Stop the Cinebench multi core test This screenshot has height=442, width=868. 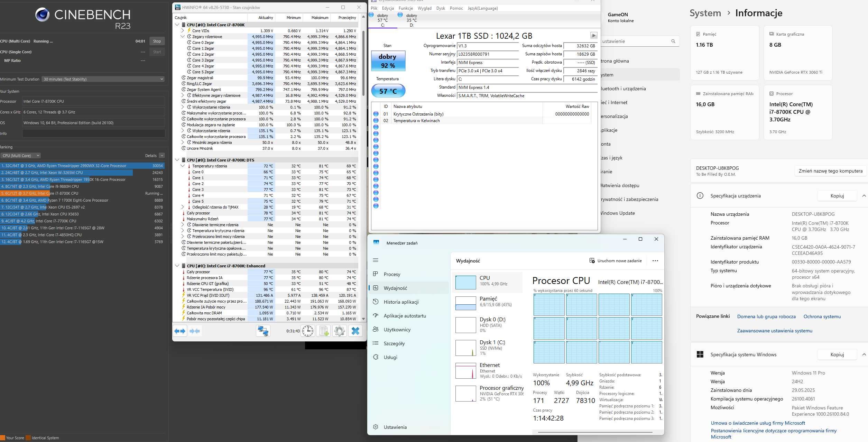[157, 41]
